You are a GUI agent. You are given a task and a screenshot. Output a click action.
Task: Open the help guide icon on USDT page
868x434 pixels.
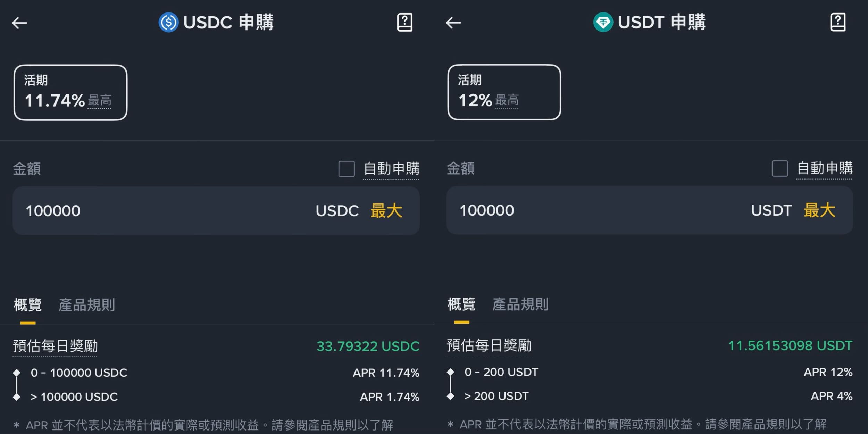click(839, 22)
